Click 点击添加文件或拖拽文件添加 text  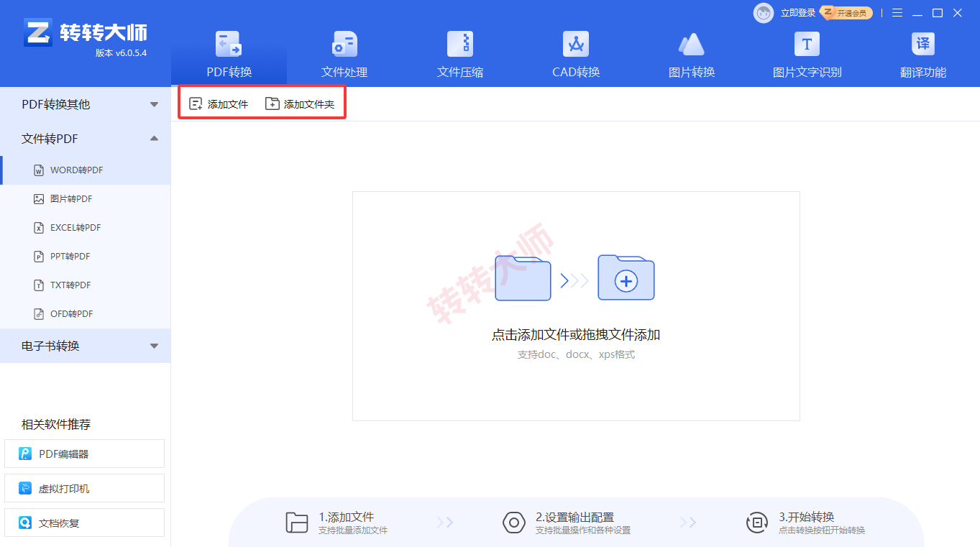[576, 335]
